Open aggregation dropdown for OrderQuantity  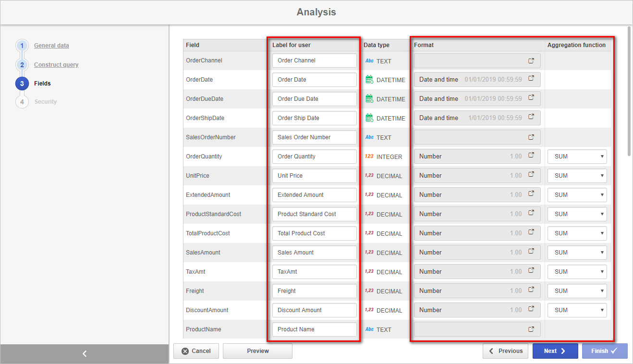click(x=577, y=157)
